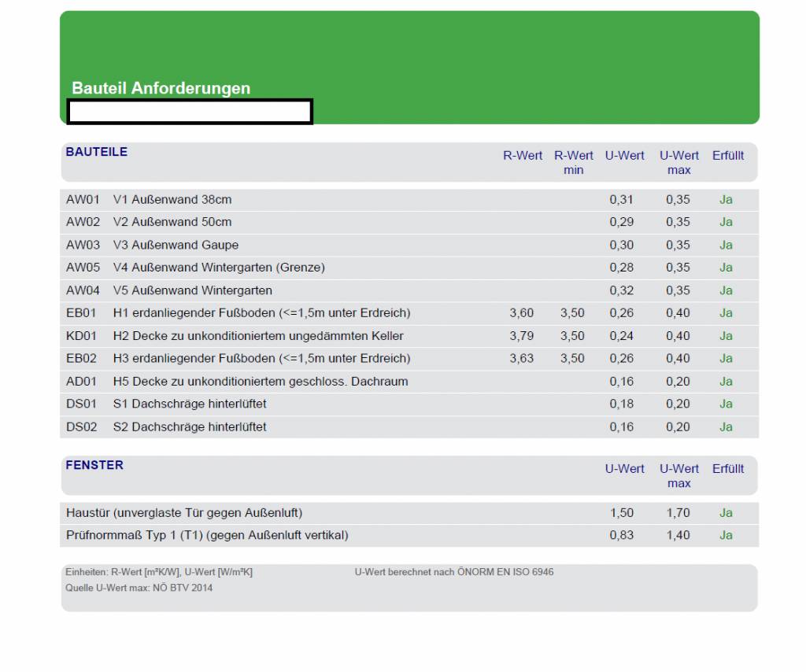Screen dimensions: 806x672
Task: Click U-Wert max '1,70' in Haustür row
Action: (678, 513)
